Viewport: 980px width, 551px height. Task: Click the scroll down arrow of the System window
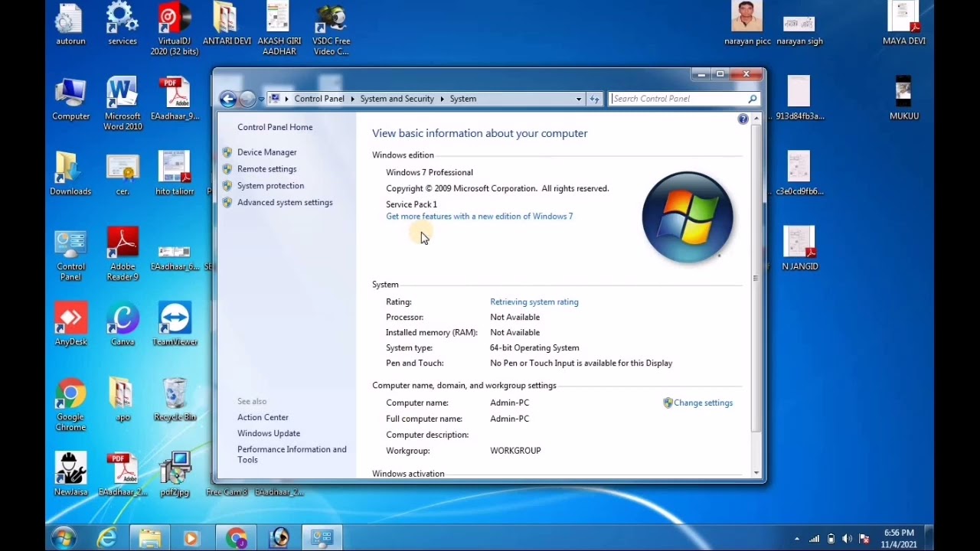click(x=756, y=472)
